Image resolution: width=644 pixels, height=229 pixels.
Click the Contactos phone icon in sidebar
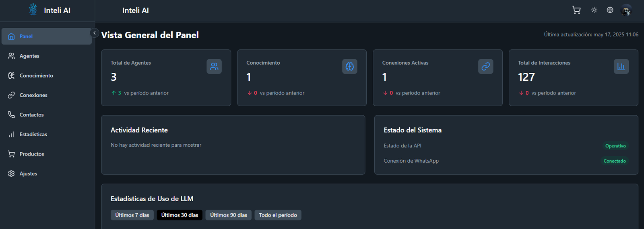(11, 115)
